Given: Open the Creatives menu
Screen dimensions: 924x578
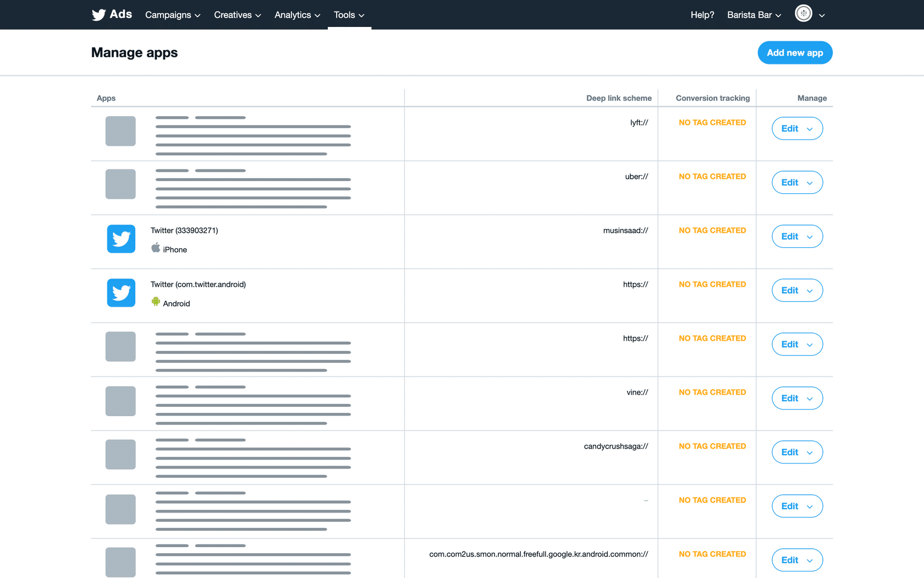Looking at the screenshot, I should pyautogui.click(x=238, y=15).
